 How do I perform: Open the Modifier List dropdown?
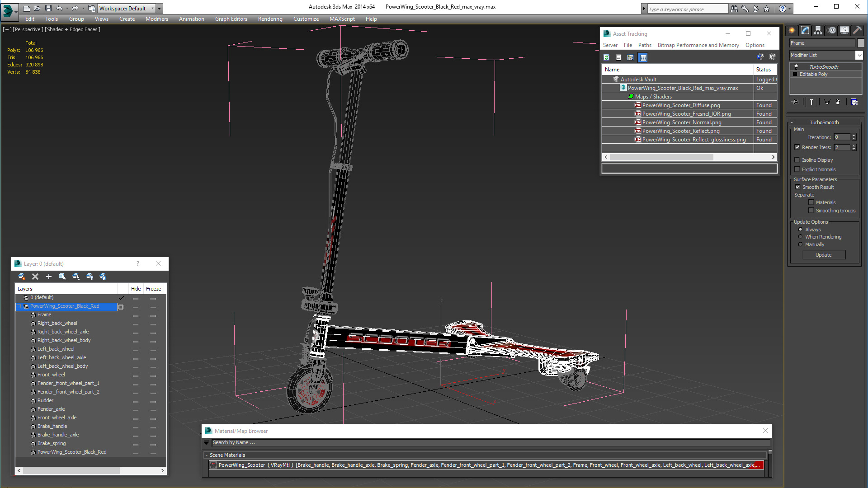pyautogui.click(x=859, y=55)
